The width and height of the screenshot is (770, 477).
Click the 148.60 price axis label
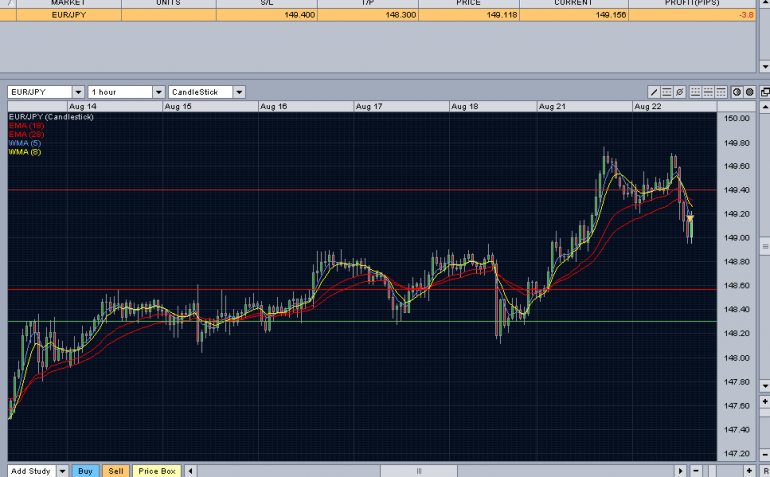737,286
